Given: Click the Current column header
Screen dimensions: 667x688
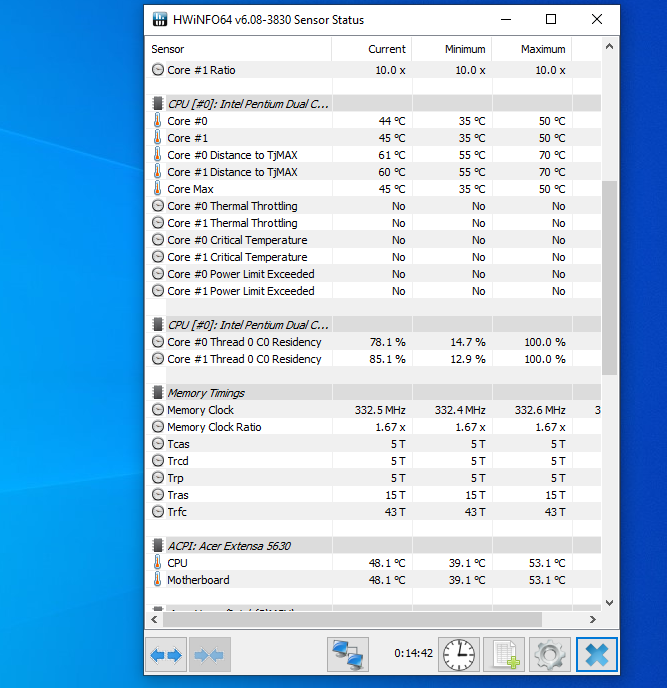Looking at the screenshot, I should pos(372,49).
